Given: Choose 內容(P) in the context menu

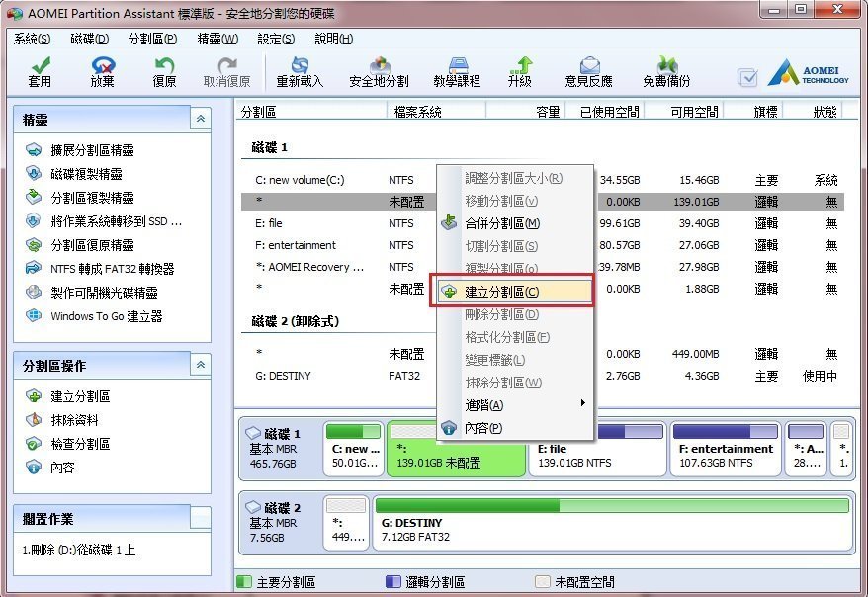Looking at the screenshot, I should [x=514, y=428].
